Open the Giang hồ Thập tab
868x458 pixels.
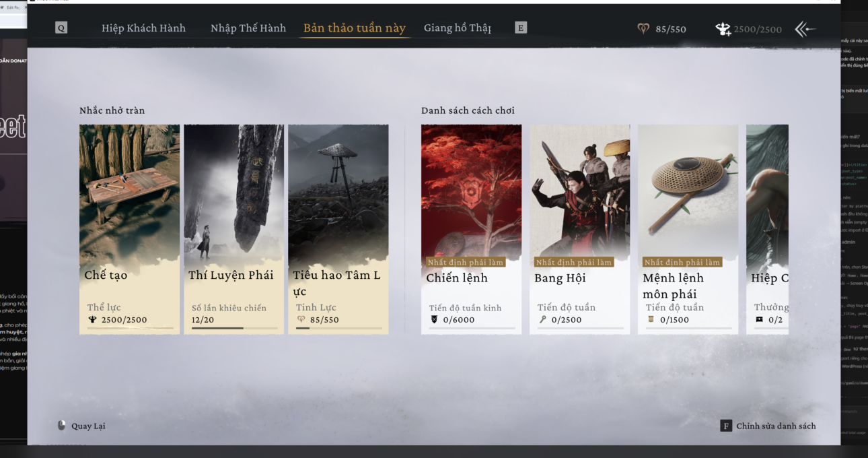(457, 28)
